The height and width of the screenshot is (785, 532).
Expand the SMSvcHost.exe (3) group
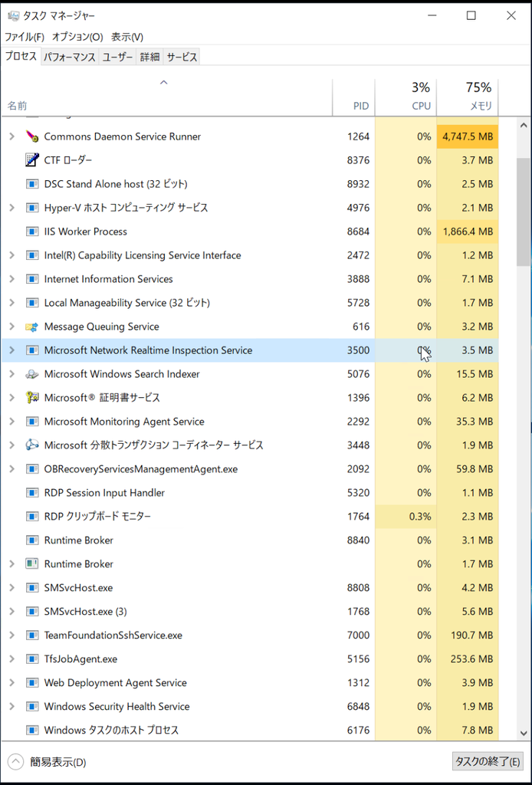[12, 611]
